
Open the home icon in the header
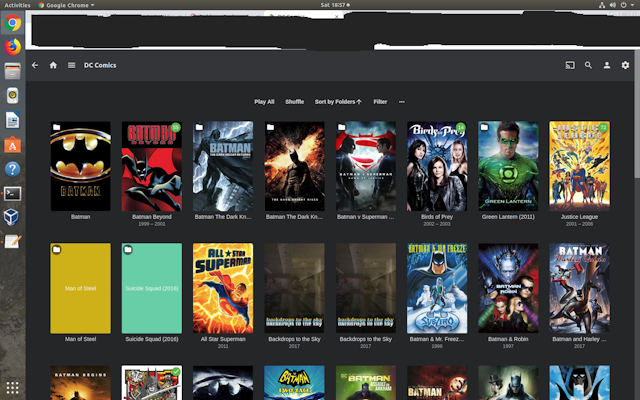(53, 65)
